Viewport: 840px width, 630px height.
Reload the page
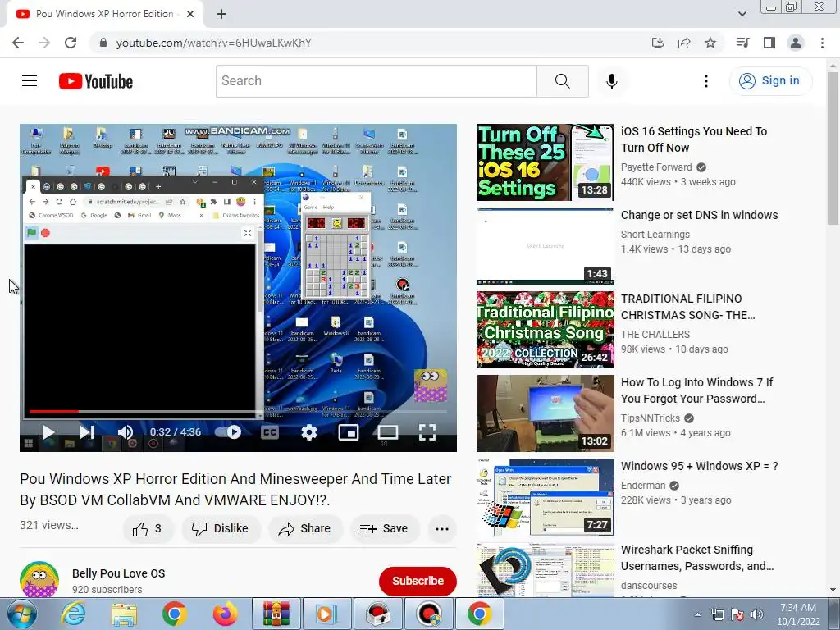click(71, 43)
